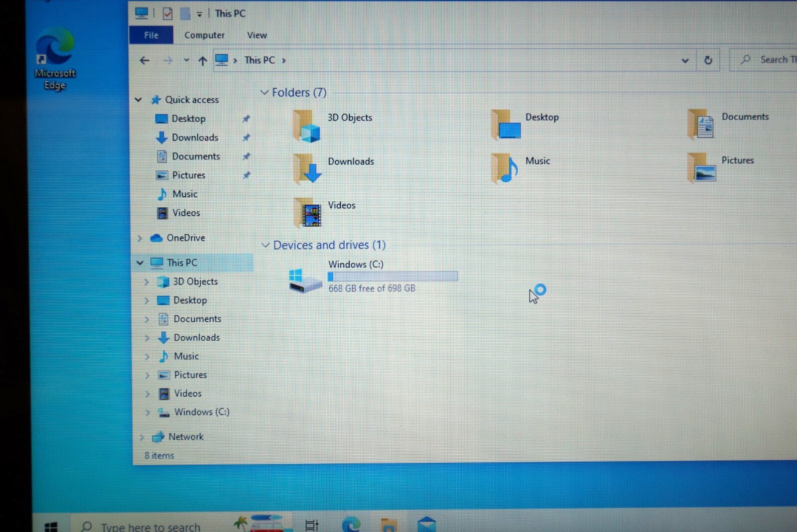Select the Music folder icon in main pane
The height and width of the screenshot is (532, 797).
click(x=505, y=168)
